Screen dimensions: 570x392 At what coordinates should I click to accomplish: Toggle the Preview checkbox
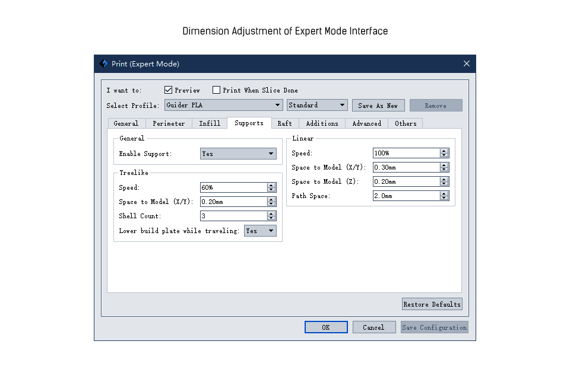tap(168, 90)
